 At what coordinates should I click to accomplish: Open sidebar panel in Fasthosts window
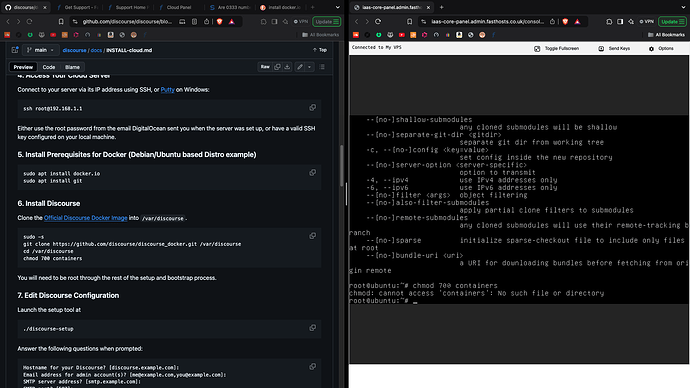pyautogui.click(x=620, y=22)
